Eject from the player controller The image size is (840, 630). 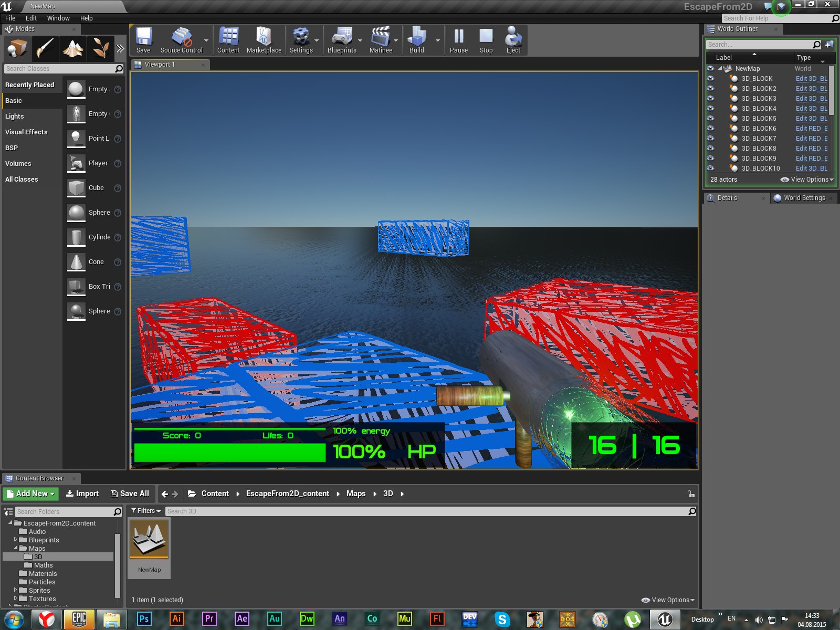pyautogui.click(x=513, y=40)
